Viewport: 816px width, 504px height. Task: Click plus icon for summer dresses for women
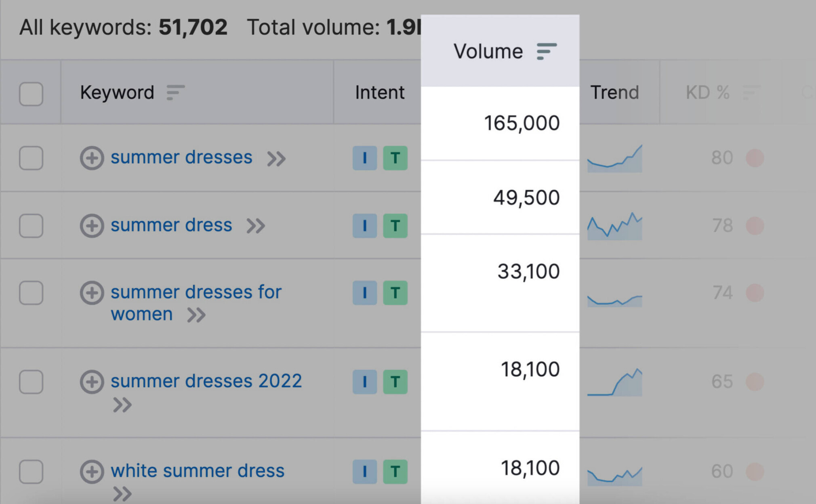(92, 293)
